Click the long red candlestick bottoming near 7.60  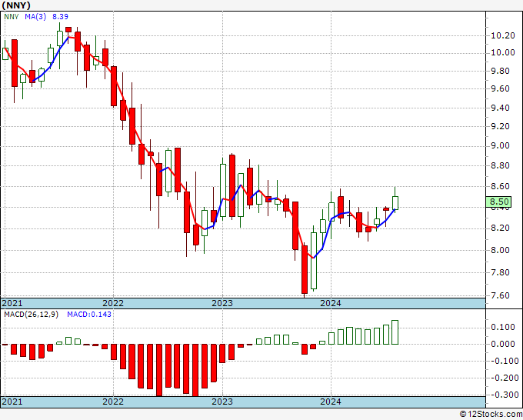tap(305, 269)
